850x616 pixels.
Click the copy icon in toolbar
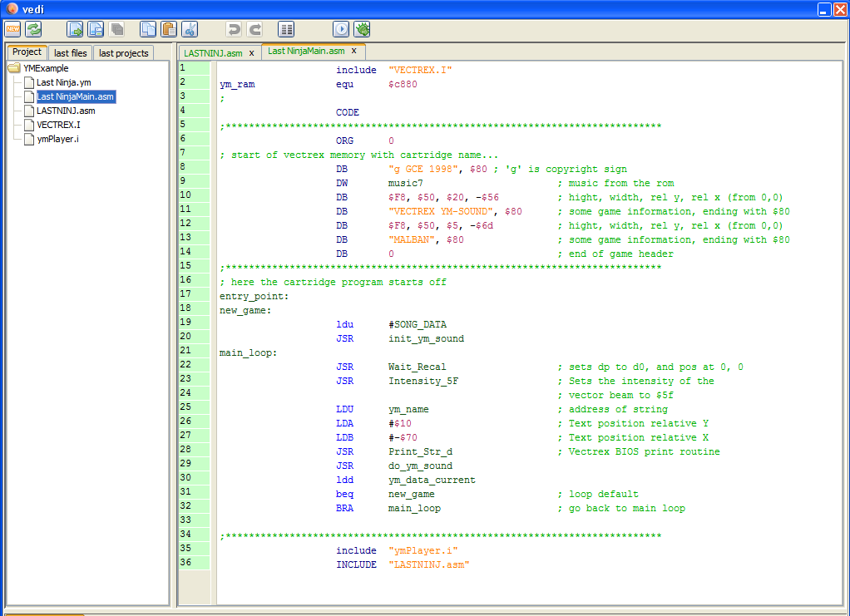click(x=148, y=29)
